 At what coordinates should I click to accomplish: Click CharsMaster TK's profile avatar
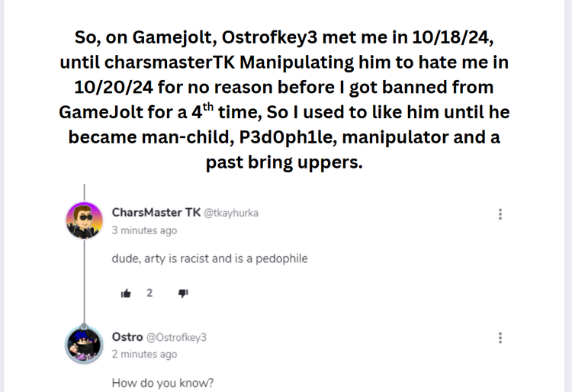tap(85, 221)
